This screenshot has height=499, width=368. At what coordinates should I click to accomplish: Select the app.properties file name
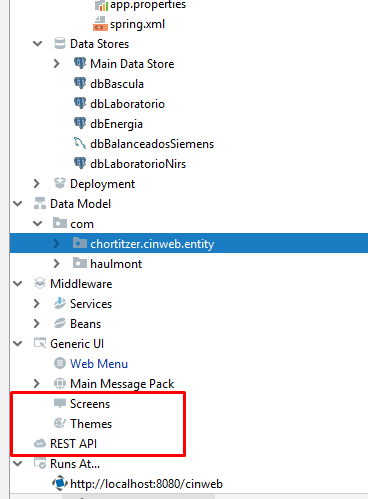pos(148,5)
